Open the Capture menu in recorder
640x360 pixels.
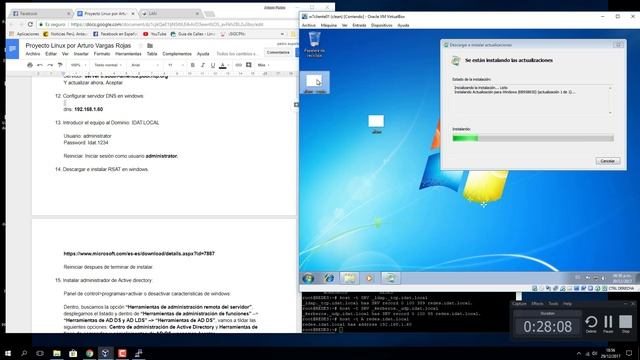pyautogui.click(x=519, y=304)
